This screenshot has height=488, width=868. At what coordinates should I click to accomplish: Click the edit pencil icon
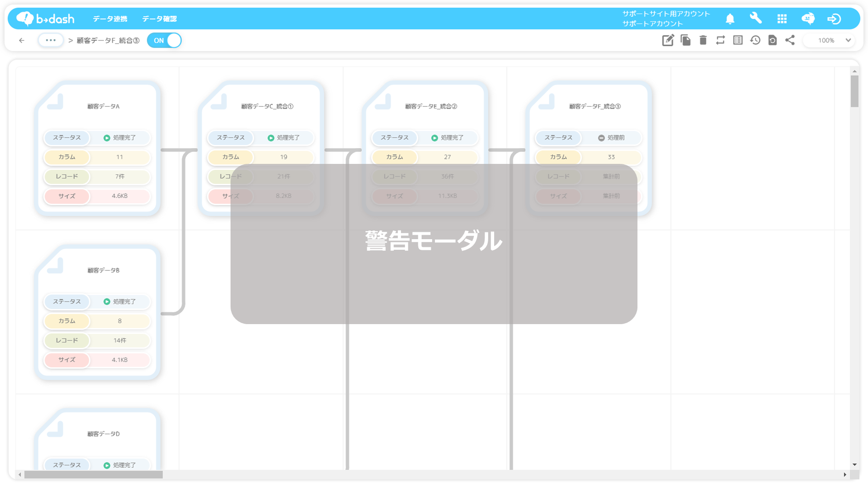click(668, 40)
